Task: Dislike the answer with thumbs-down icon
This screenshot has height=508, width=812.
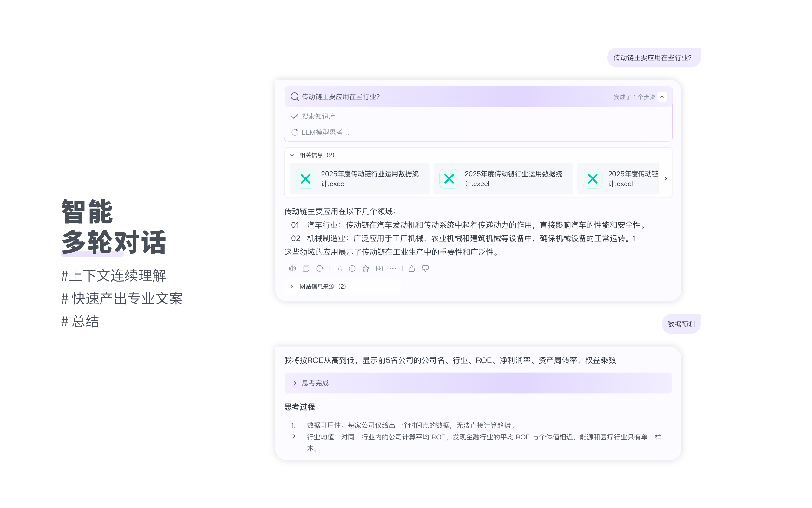Action: (425, 269)
